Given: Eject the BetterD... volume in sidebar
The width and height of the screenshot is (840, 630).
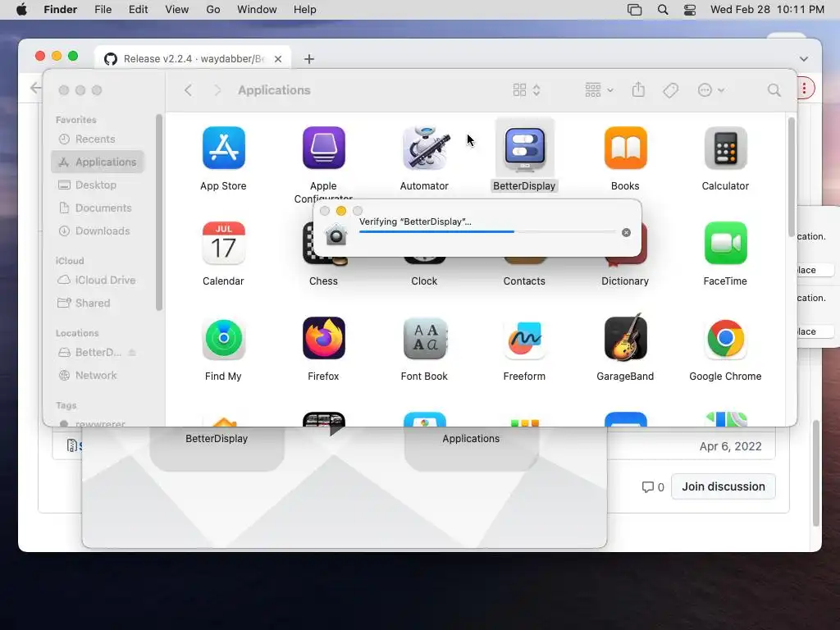Looking at the screenshot, I should (x=132, y=353).
